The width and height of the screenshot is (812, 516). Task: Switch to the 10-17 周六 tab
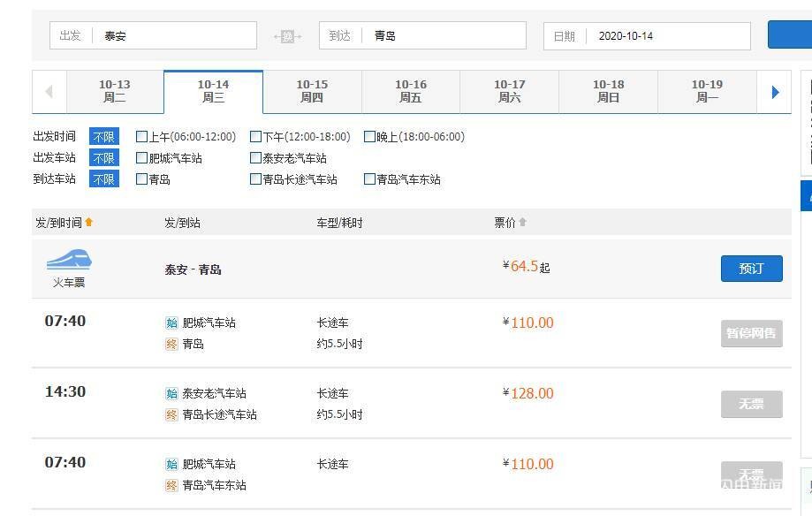(x=510, y=92)
